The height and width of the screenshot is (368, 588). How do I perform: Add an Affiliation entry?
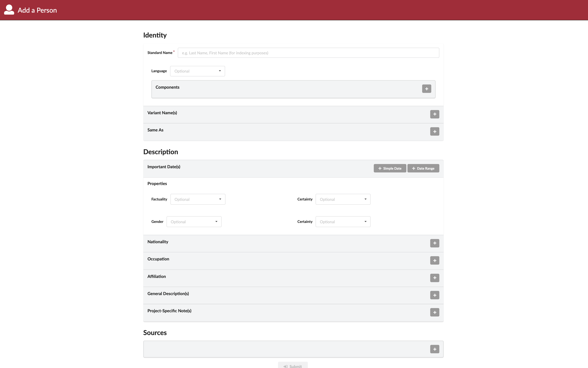435,278
